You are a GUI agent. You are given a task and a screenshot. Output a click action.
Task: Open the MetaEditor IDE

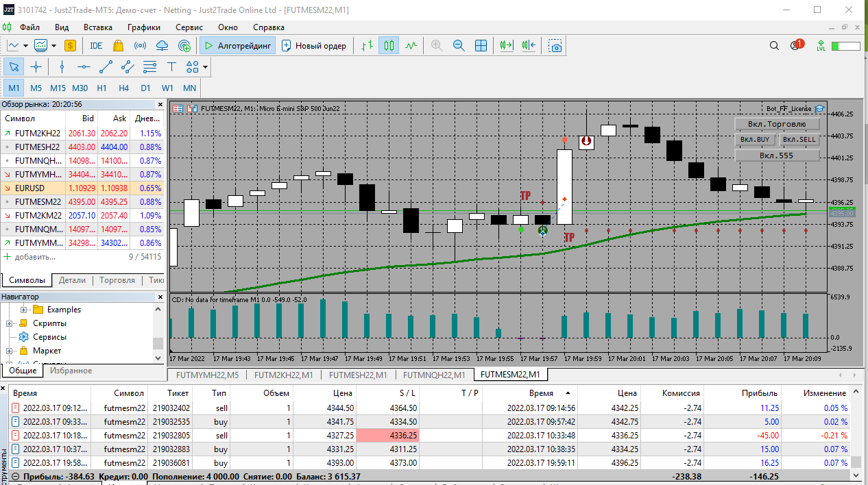coord(96,46)
